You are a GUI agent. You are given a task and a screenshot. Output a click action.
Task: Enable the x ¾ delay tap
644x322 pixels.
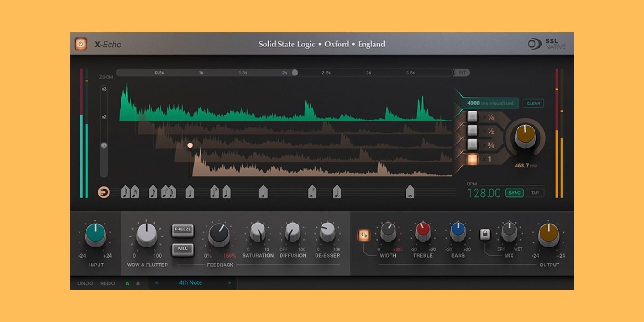tap(472, 144)
